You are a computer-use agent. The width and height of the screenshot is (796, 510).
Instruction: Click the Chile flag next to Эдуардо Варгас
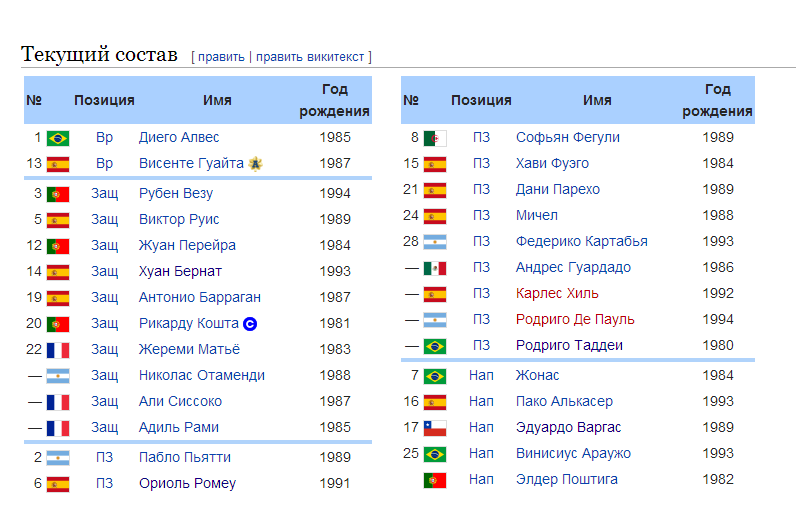click(435, 428)
